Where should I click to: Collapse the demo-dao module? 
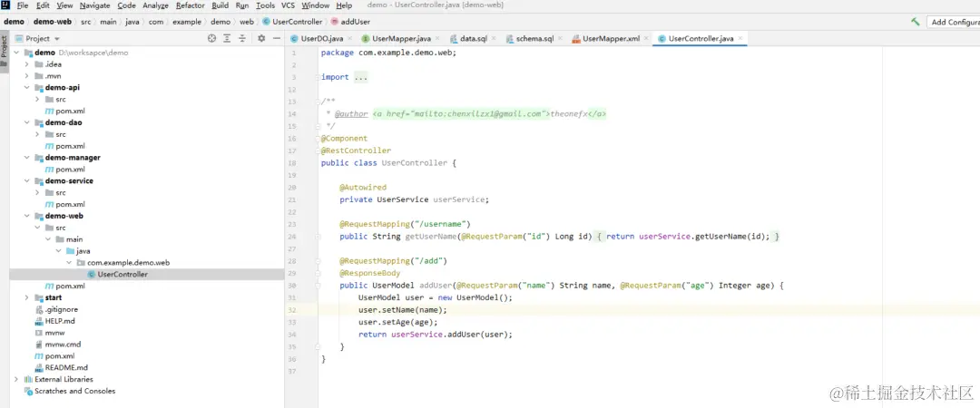pos(27,122)
